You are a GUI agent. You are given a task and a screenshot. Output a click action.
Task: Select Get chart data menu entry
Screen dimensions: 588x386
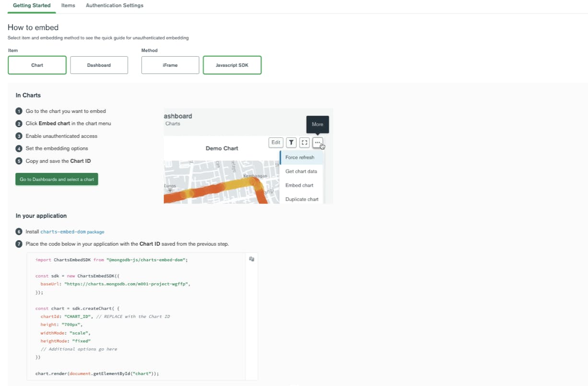tap(301, 171)
